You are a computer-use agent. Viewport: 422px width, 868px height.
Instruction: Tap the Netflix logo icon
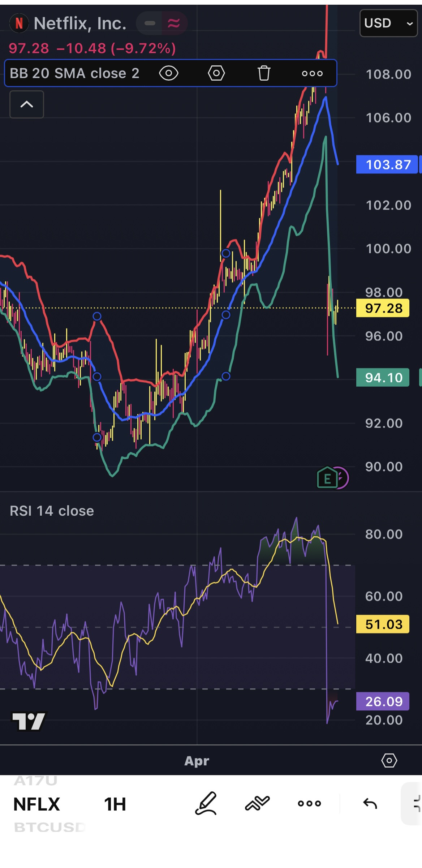click(x=19, y=23)
